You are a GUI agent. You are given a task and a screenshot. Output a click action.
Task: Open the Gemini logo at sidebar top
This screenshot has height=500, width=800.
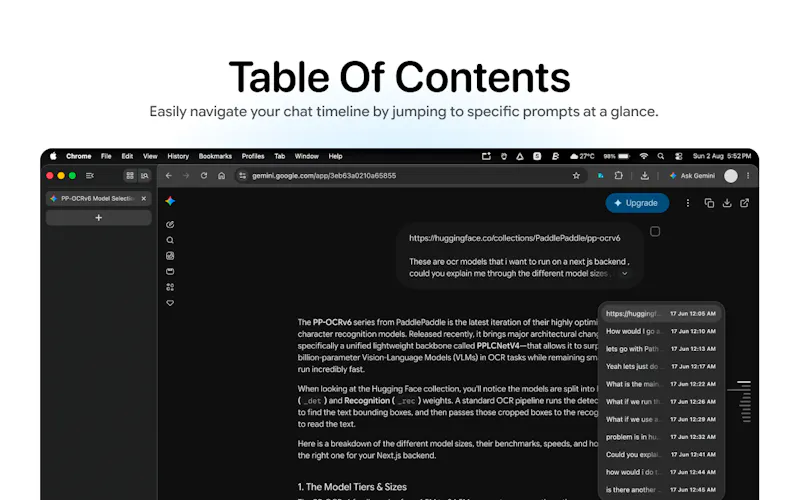170,201
